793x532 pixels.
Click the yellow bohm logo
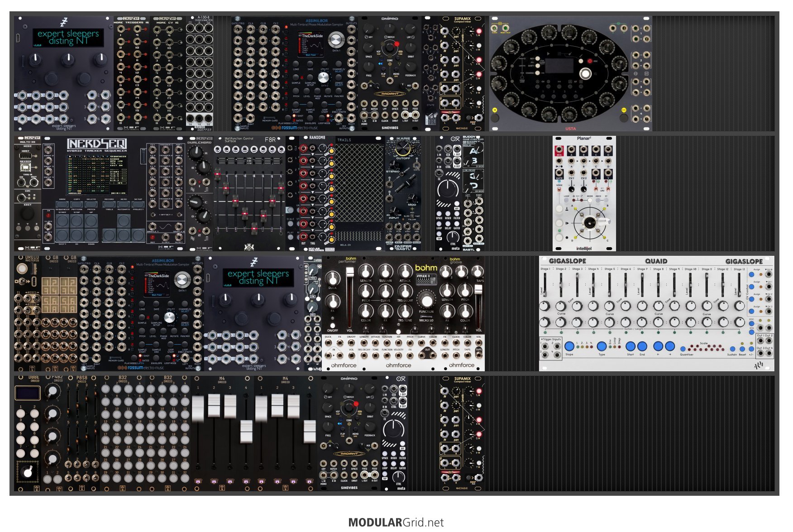tap(426, 268)
